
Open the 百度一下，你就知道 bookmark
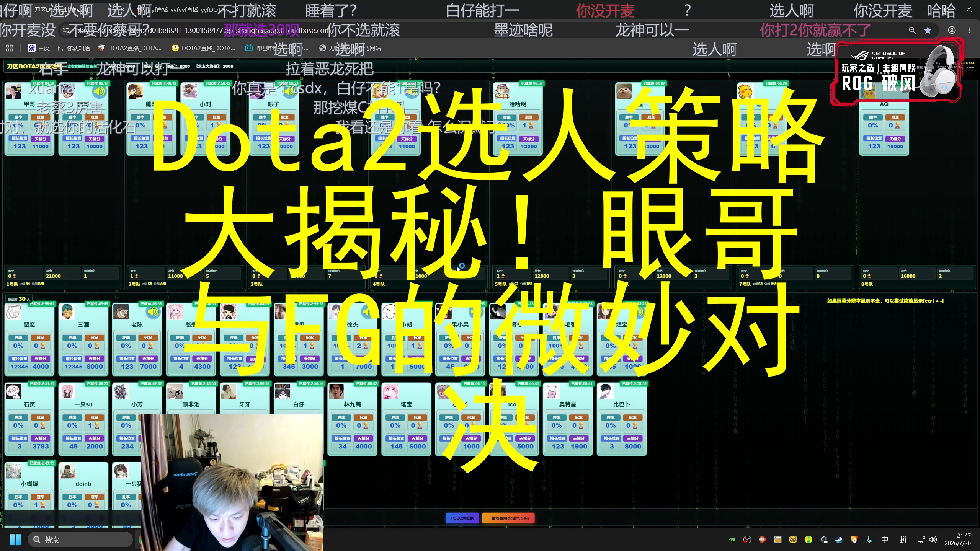click(59, 48)
